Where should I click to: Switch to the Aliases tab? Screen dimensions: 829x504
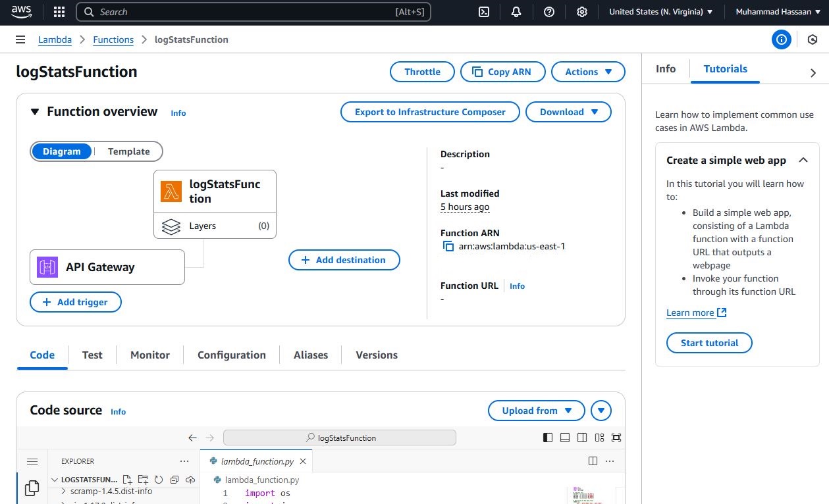coord(311,355)
